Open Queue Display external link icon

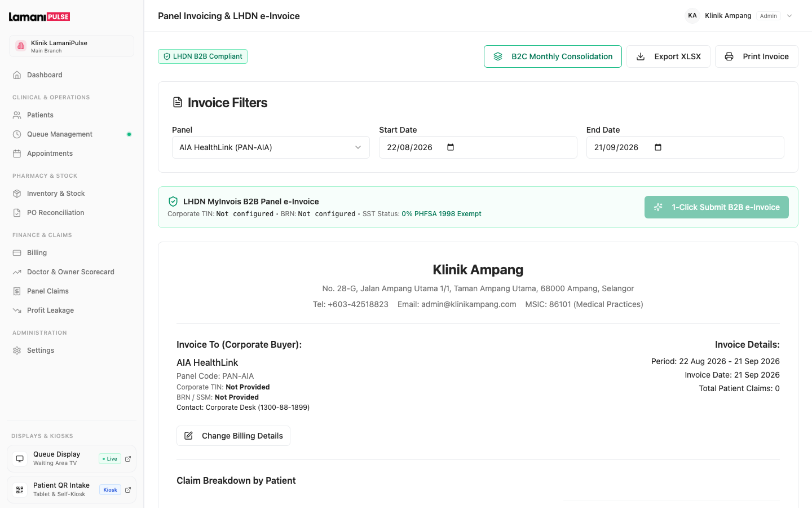128,459
